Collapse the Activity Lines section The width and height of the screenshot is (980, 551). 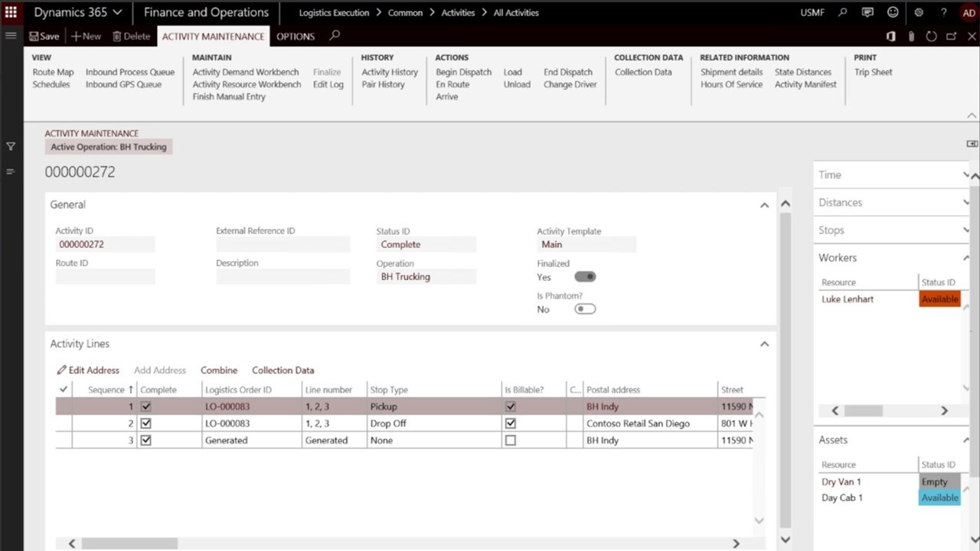[764, 344]
